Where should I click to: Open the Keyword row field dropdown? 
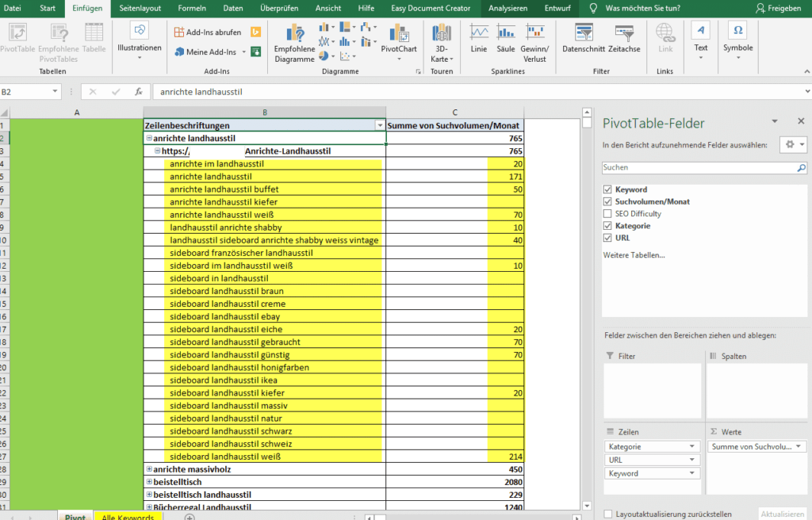click(691, 473)
